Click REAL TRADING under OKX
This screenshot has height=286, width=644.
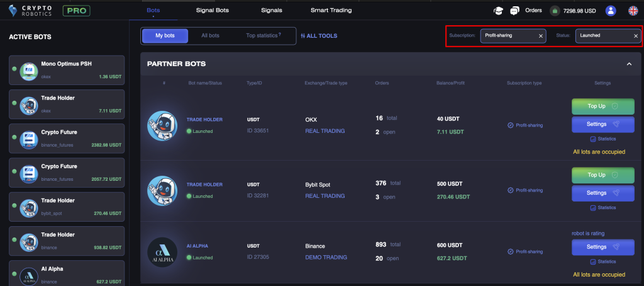pyautogui.click(x=325, y=131)
